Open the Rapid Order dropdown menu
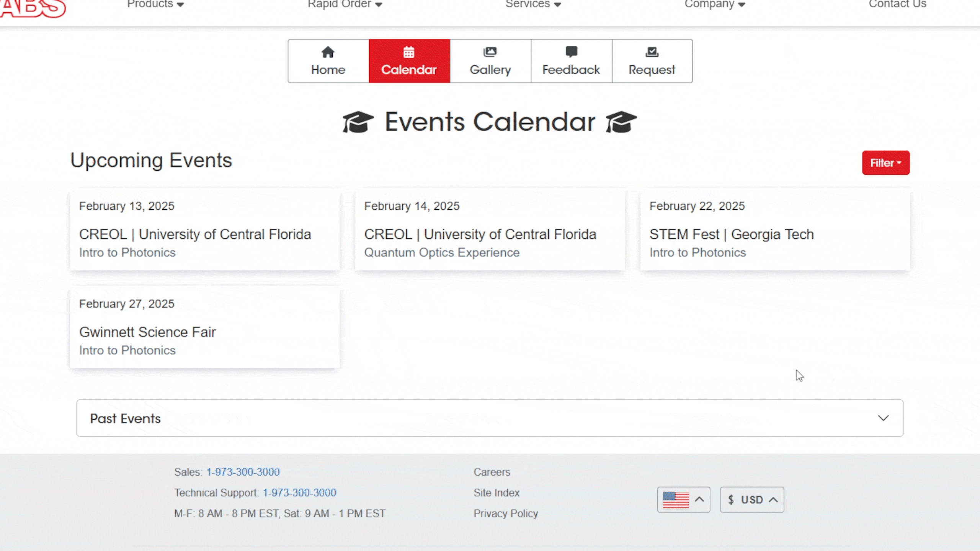This screenshot has height=551, width=980. tap(345, 4)
